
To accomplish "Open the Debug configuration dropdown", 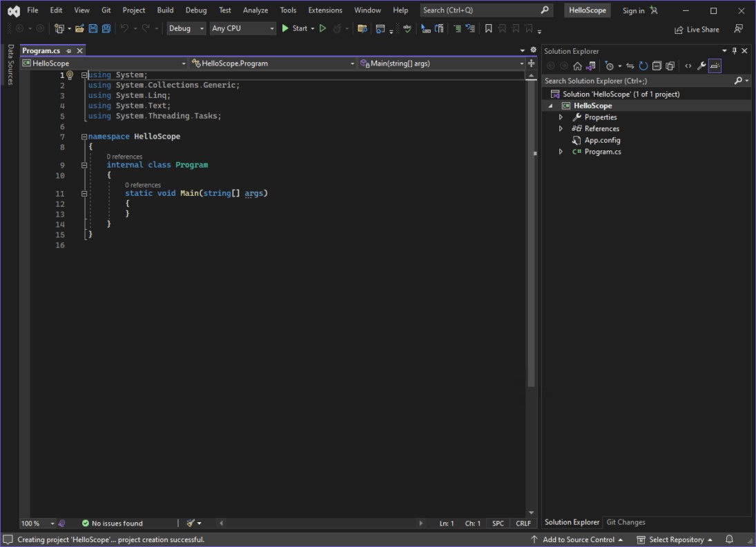I will click(x=186, y=28).
